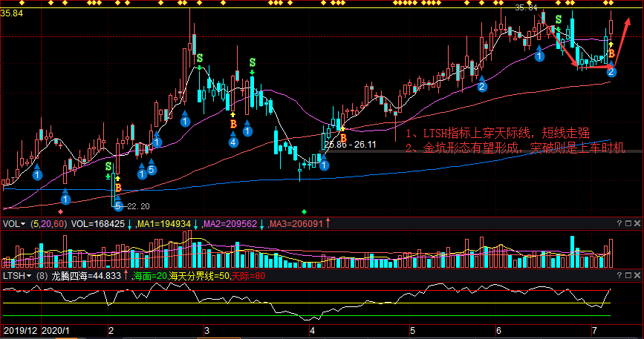The height and width of the screenshot is (339, 644).
Task: Click the LTSH panel settings icon
Action: coord(628,276)
